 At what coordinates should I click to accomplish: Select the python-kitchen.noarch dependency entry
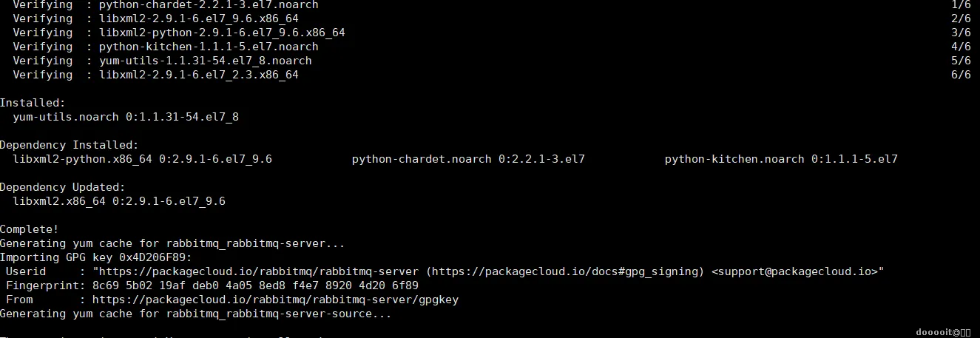[x=781, y=159]
